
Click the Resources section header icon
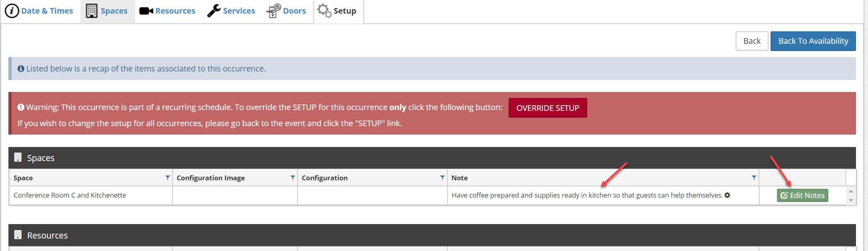pos(18,235)
